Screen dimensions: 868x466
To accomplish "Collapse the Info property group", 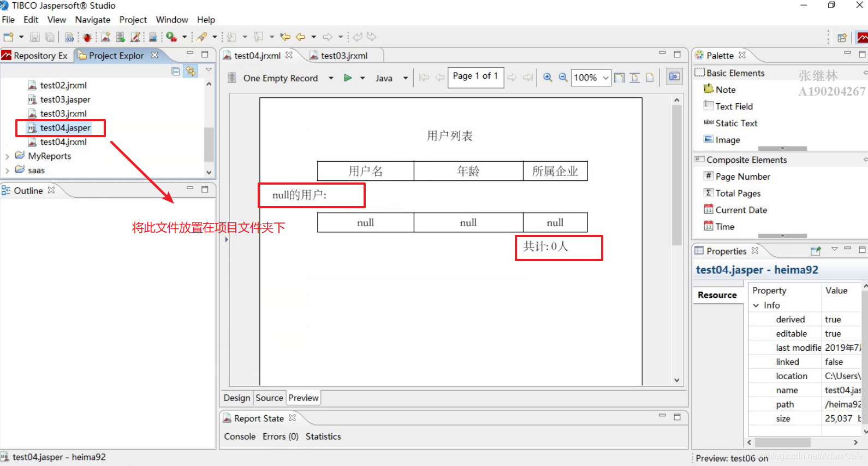I will tap(756, 305).
